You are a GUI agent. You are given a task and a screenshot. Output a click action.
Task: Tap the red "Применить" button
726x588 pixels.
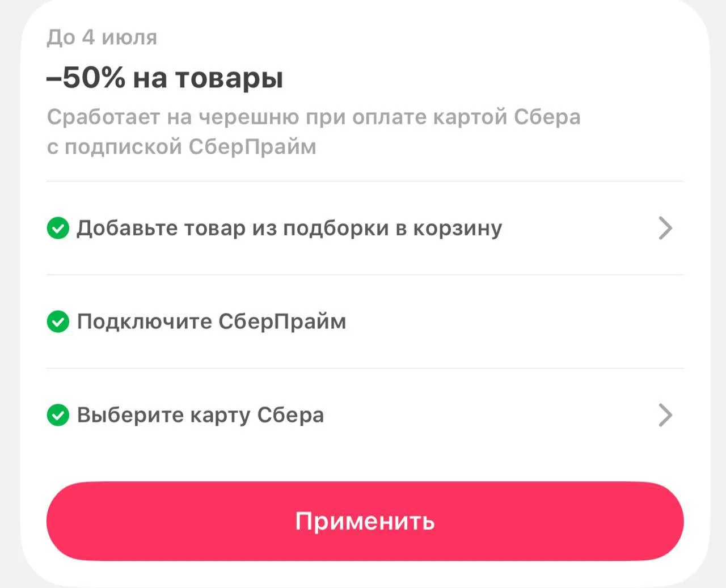point(365,521)
